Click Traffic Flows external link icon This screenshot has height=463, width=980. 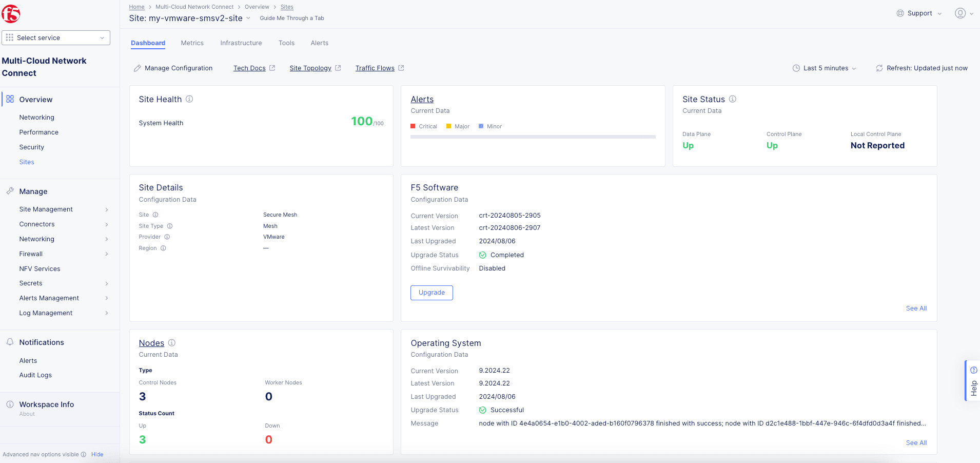pos(401,68)
